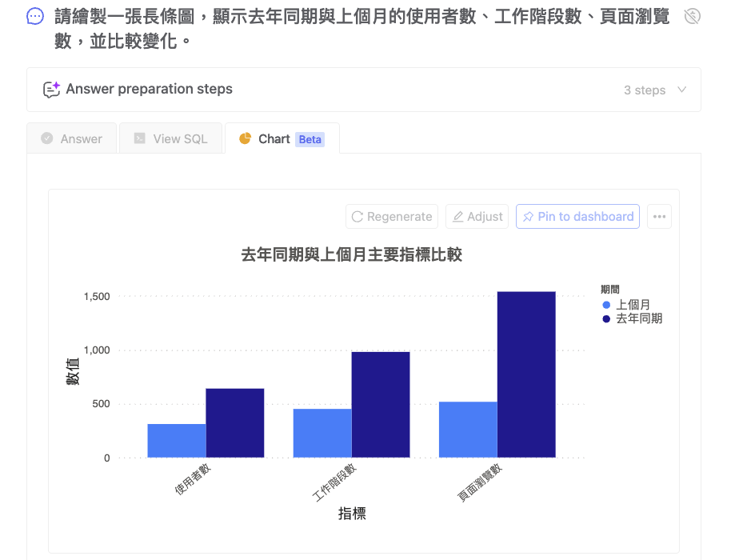
Task: Click the terminal icon on View SQL tab
Action: point(140,138)
